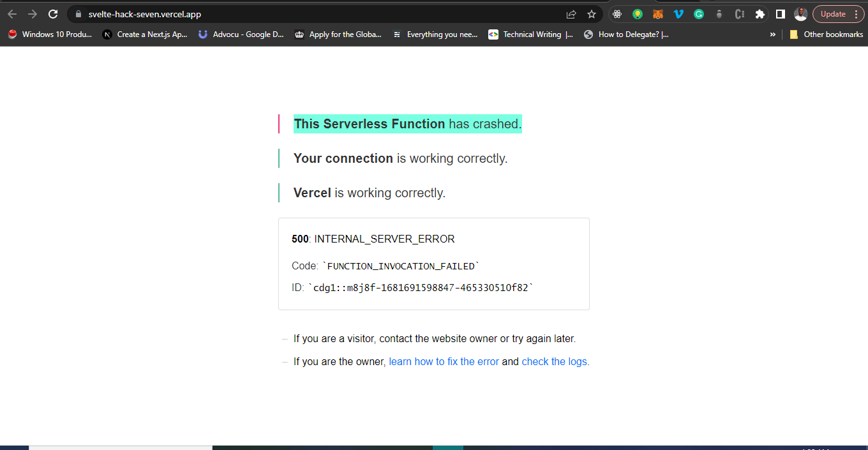868x450 pixels.
Task: Open the Technical Writing bookmark
Action: point(530,34)
